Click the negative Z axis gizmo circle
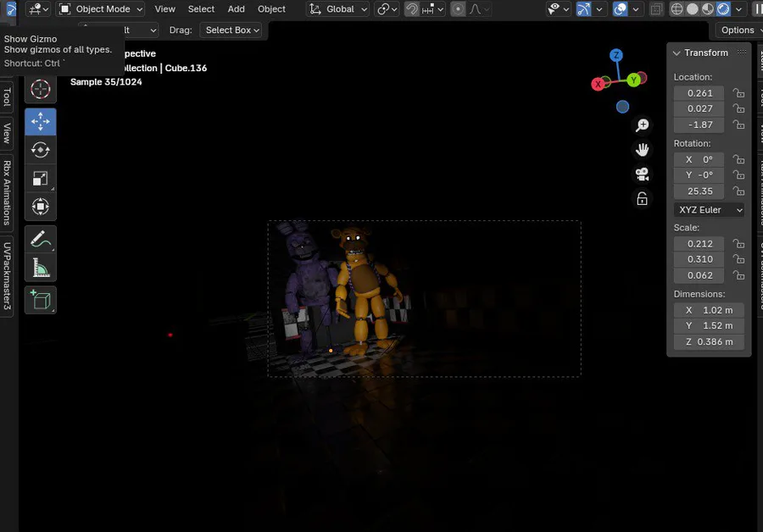The width and height of the screenshot is (763, 532). tap(622, 107)
